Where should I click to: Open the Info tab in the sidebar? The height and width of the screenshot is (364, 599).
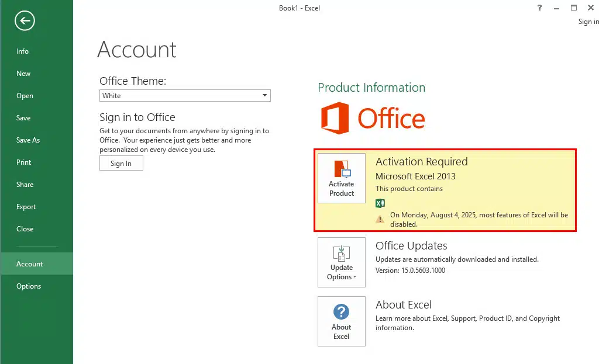click(23, 51)
